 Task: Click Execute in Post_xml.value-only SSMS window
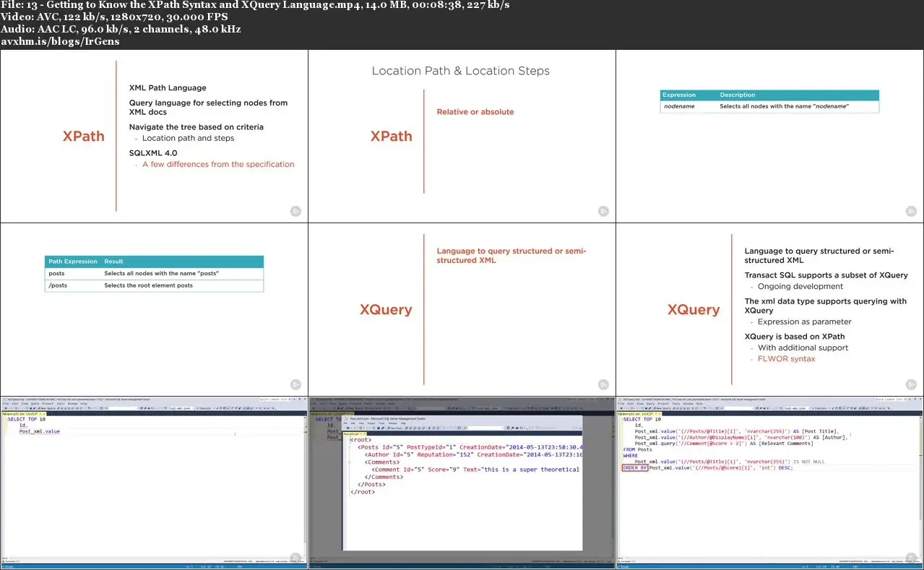coord(205,408)
